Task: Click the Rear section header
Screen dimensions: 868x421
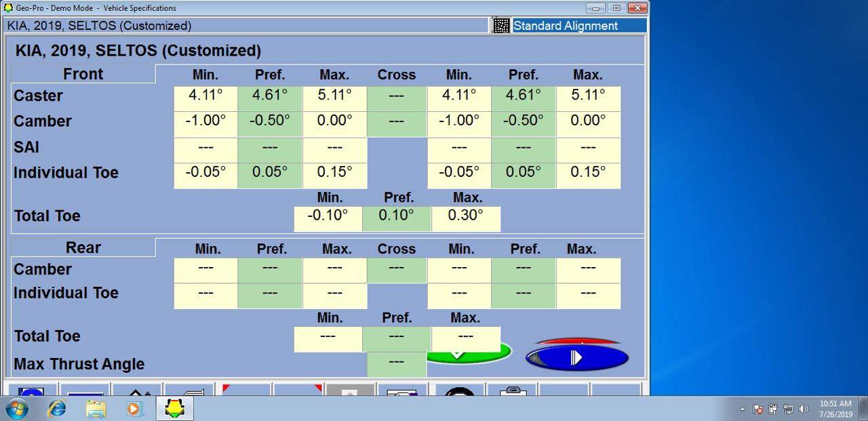Action: pyautogui.click(x=83, y=247)
